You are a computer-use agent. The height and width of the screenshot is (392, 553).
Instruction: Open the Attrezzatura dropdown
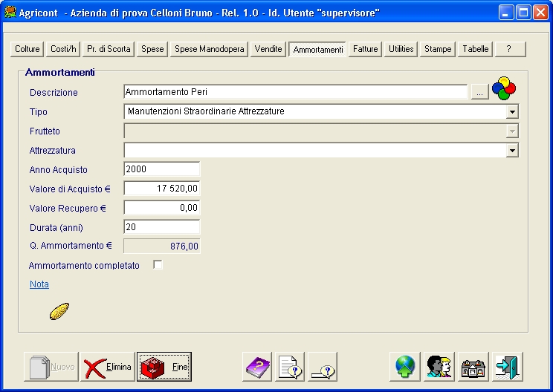click(511, 151)
